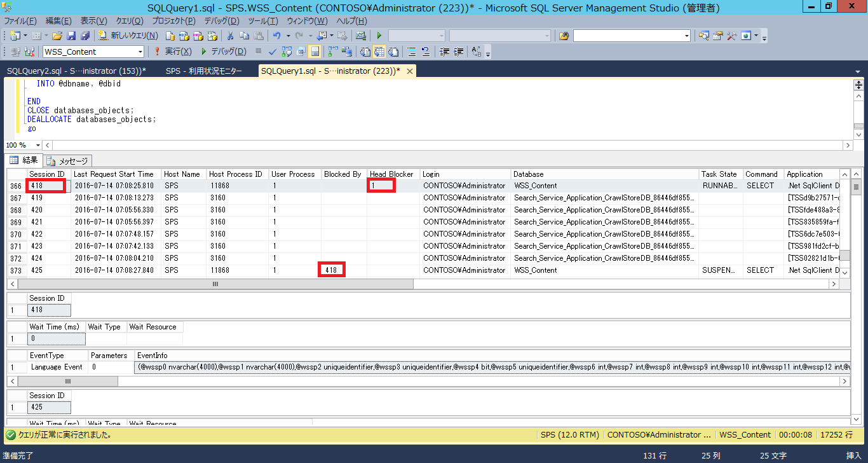868x463 pixels.
Task: Click the results grid horizontal scrollbar thumb
Action: [x=215, y=285]
